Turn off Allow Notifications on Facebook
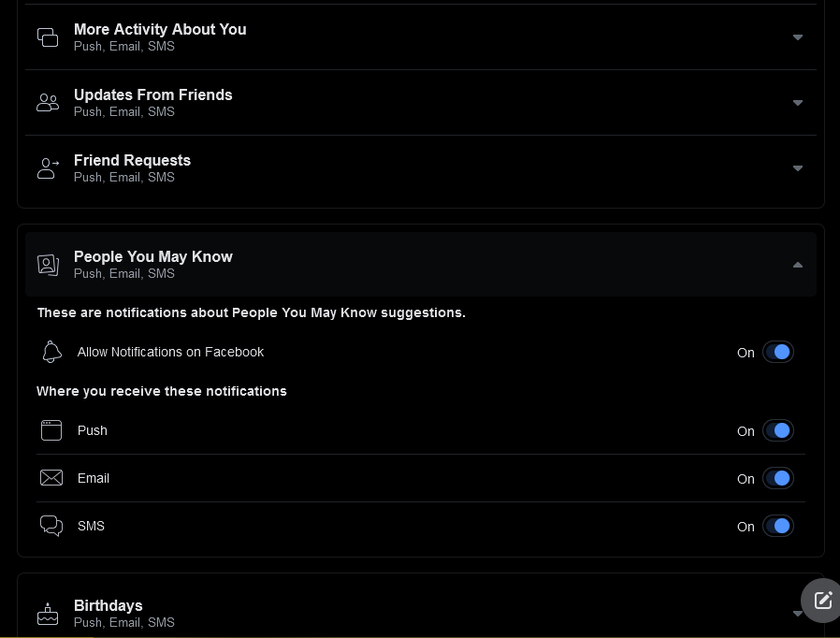Screen dimensions: 840x638 (778, 352)
